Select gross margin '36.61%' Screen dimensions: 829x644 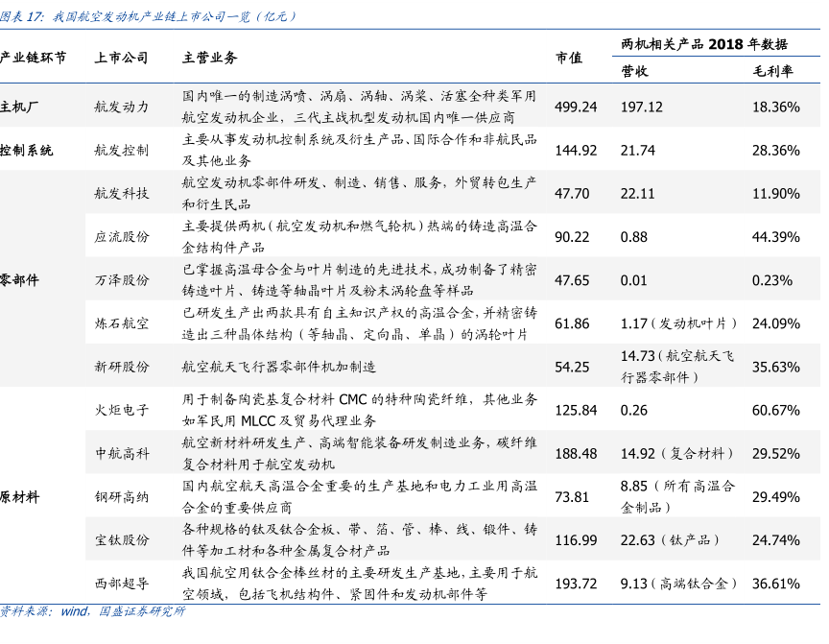776,584
